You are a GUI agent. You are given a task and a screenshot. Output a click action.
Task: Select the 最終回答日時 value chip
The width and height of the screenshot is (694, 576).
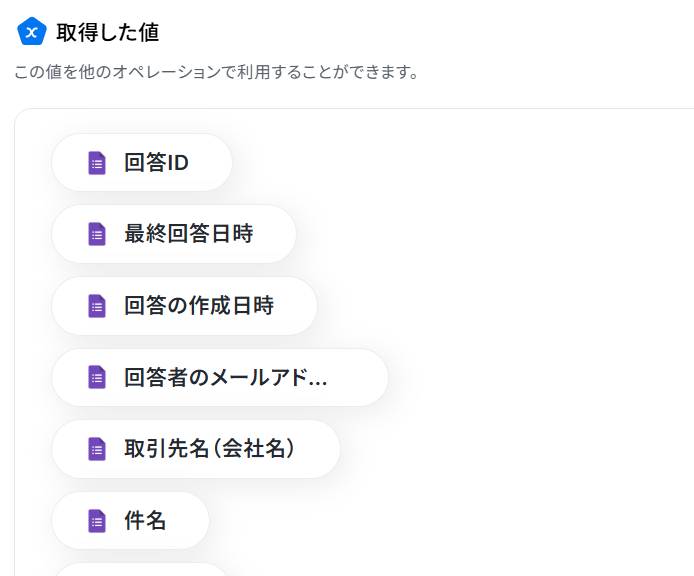pos(174,234)
